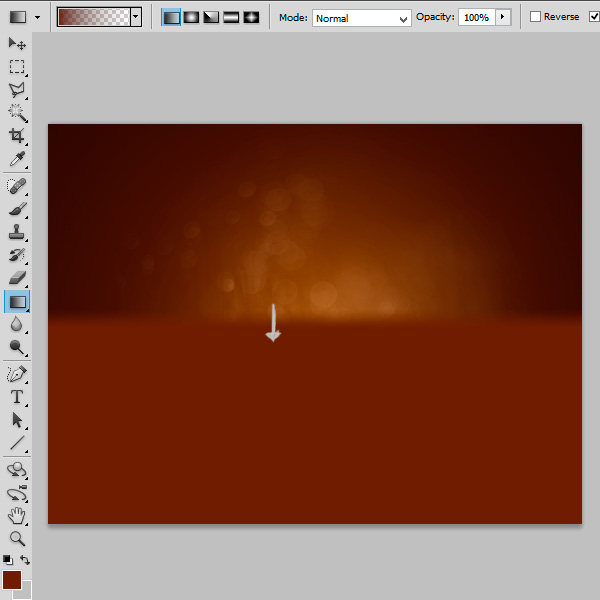Click the foreground color swatch
Screen dimensions: 600x600
[x=12, y=580]
